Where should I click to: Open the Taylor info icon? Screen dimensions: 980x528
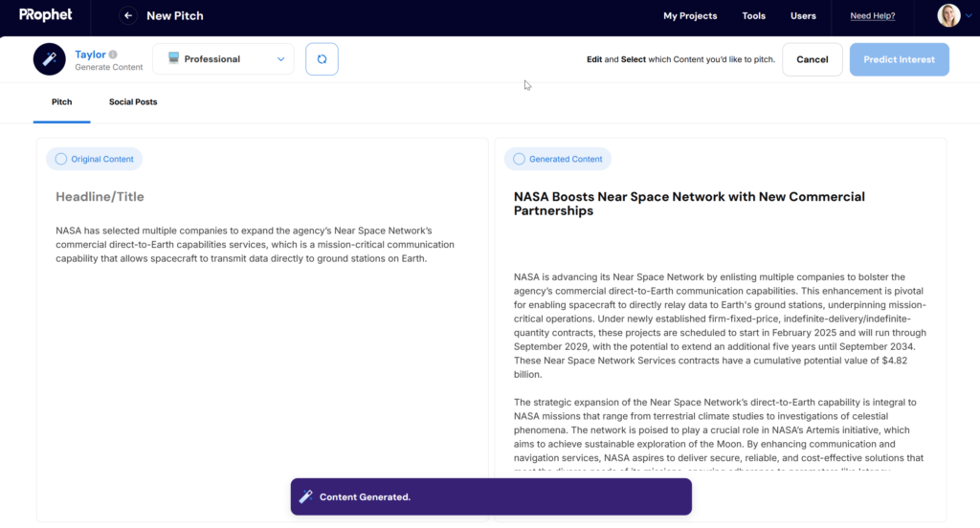click(113, 55)
